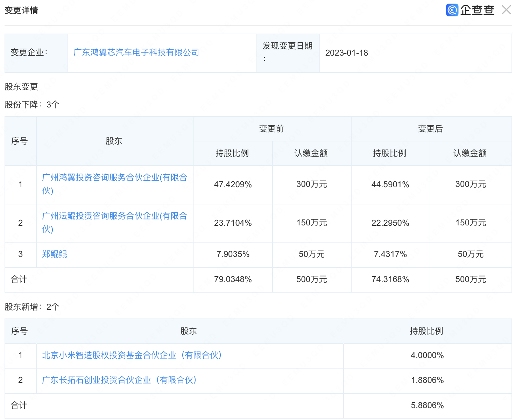Open 广州沄鲲投资咨询服务合伙企业 shareholder link

coord(115,223)
